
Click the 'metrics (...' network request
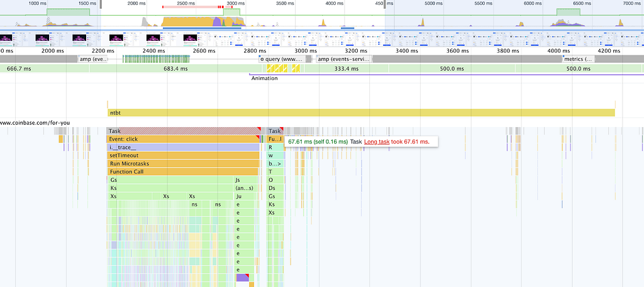[579, 59]
